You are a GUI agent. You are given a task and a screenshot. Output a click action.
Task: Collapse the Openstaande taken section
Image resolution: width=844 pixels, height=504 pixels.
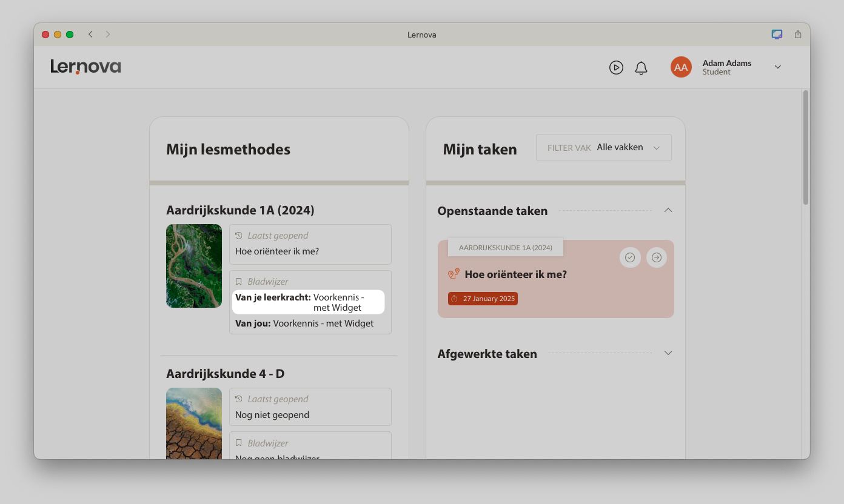click(668, 210)
